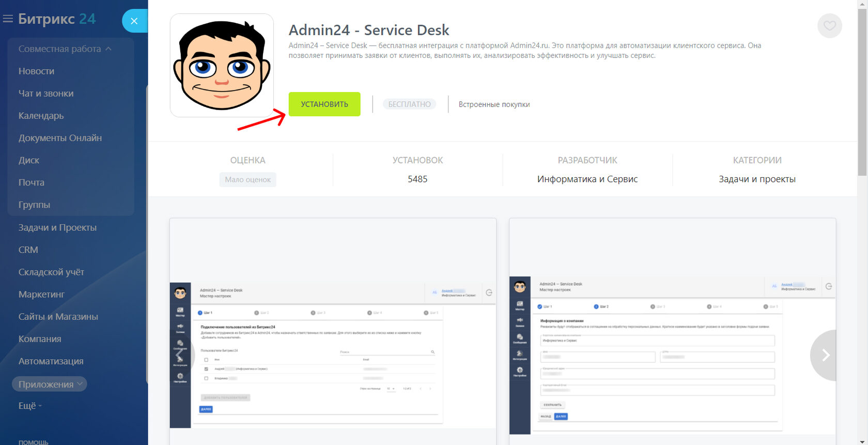
Task: Open Новости in the sidebar
Action: (x=36, y=71)
